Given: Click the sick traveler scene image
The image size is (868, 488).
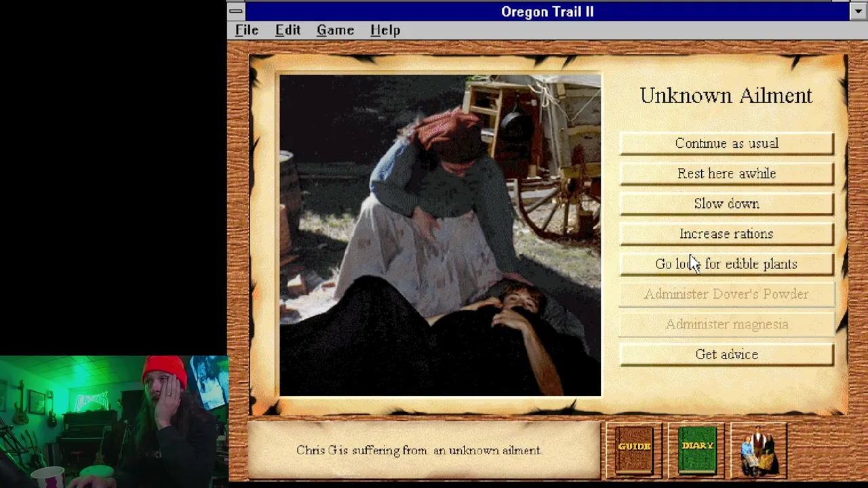Looking at the screenshot, I should click(440, 235).
